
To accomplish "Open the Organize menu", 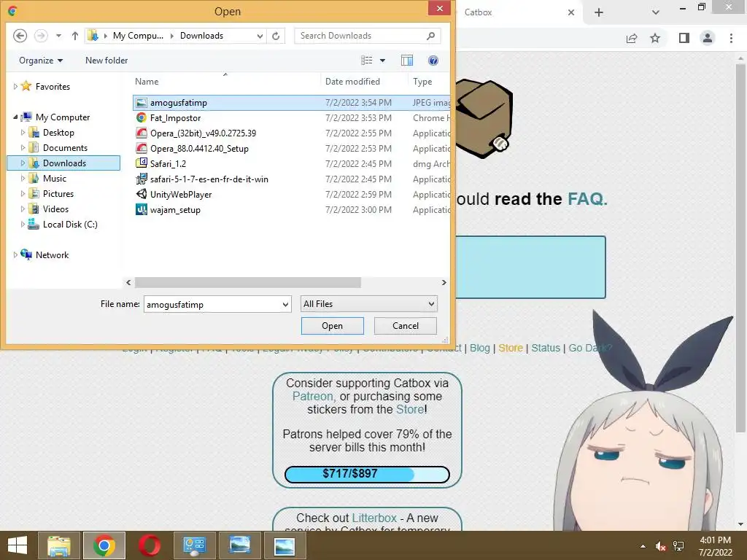I will pos(41,61).
